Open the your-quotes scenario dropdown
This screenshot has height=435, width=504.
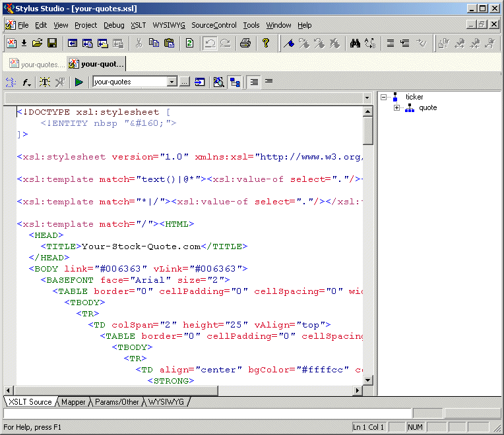(x=172, y=82)
